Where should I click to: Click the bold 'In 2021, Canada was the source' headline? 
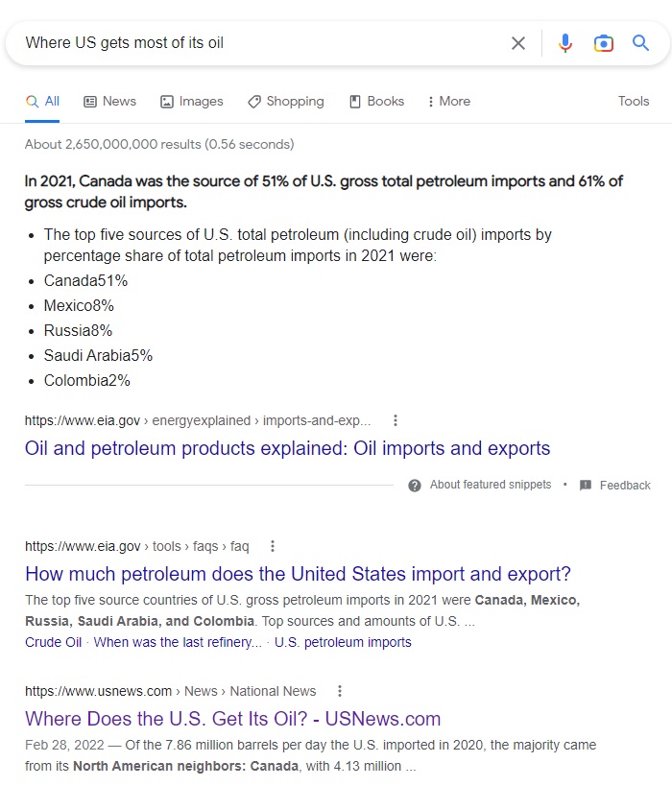click(x=324, y=192)
